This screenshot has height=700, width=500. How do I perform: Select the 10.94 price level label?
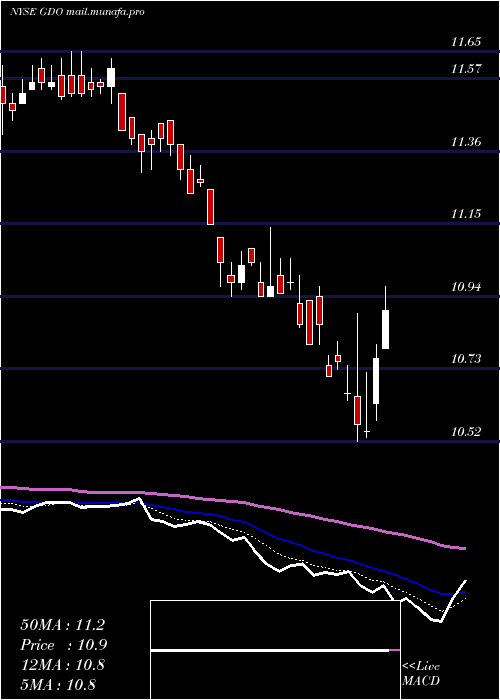466,287
